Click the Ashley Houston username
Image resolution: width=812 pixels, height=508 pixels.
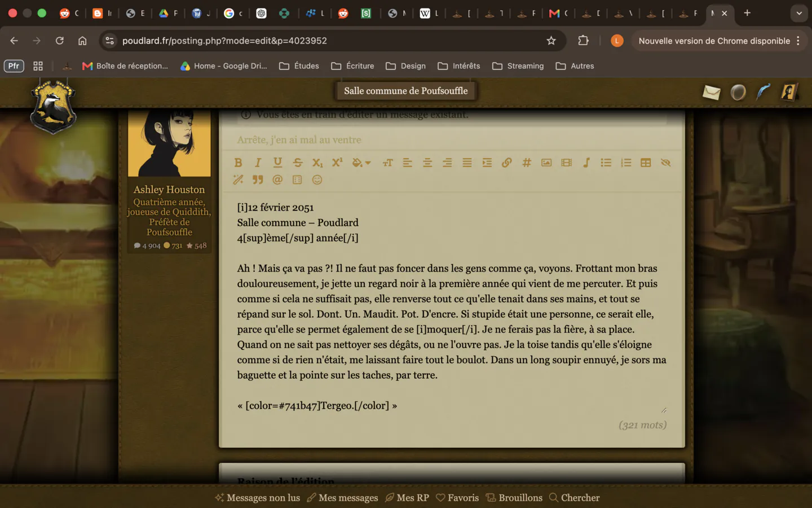[169, 190]
